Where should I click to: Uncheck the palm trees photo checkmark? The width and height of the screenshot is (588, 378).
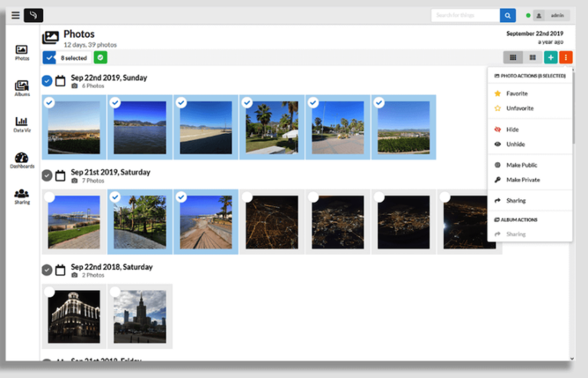[x=247, y=103]
